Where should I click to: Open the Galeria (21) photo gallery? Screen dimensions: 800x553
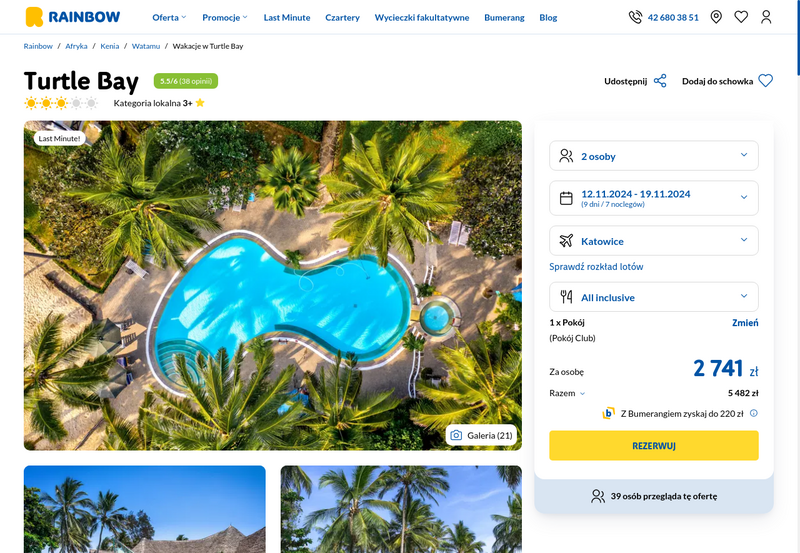[482, 435]
